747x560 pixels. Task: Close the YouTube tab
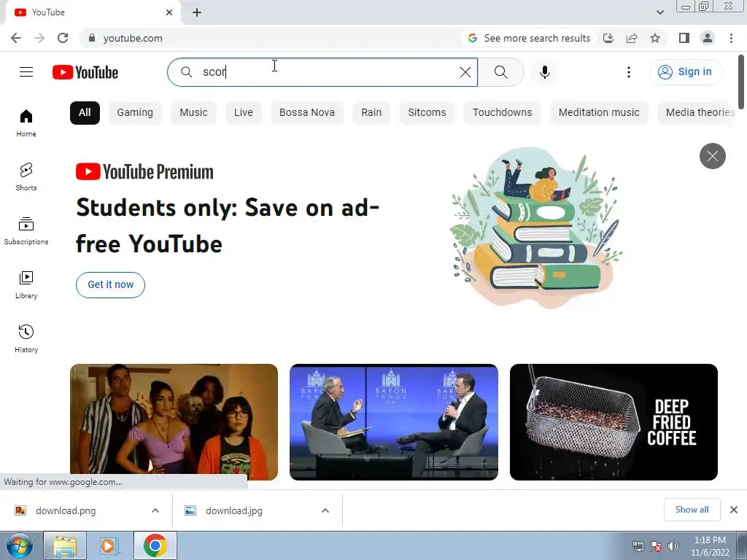tap(169, 12)
